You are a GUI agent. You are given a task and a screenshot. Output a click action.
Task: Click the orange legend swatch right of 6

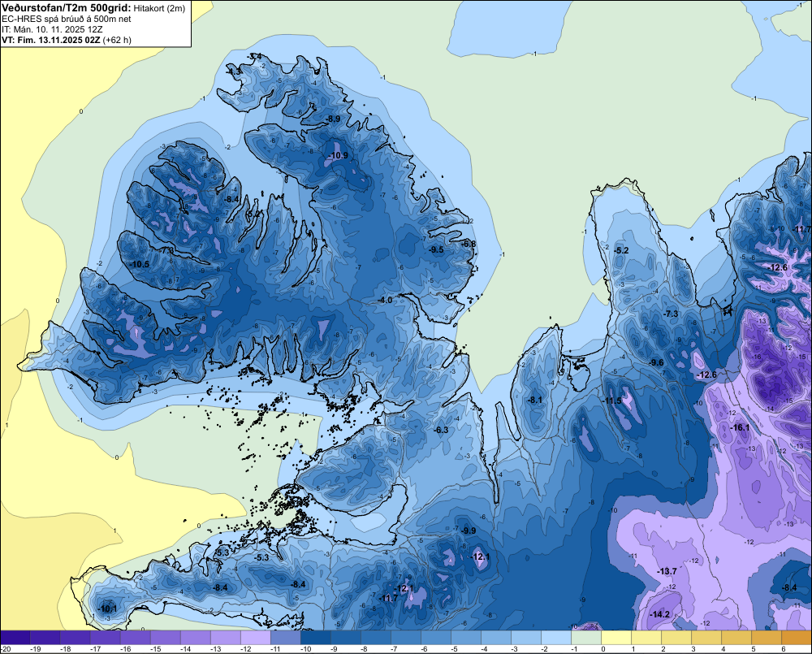[797, 638]
